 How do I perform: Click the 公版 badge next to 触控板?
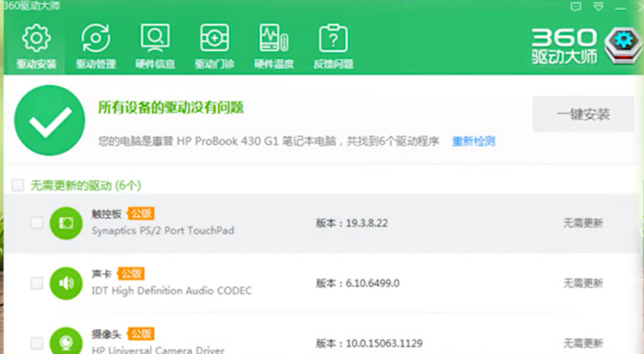coord(141,213)
